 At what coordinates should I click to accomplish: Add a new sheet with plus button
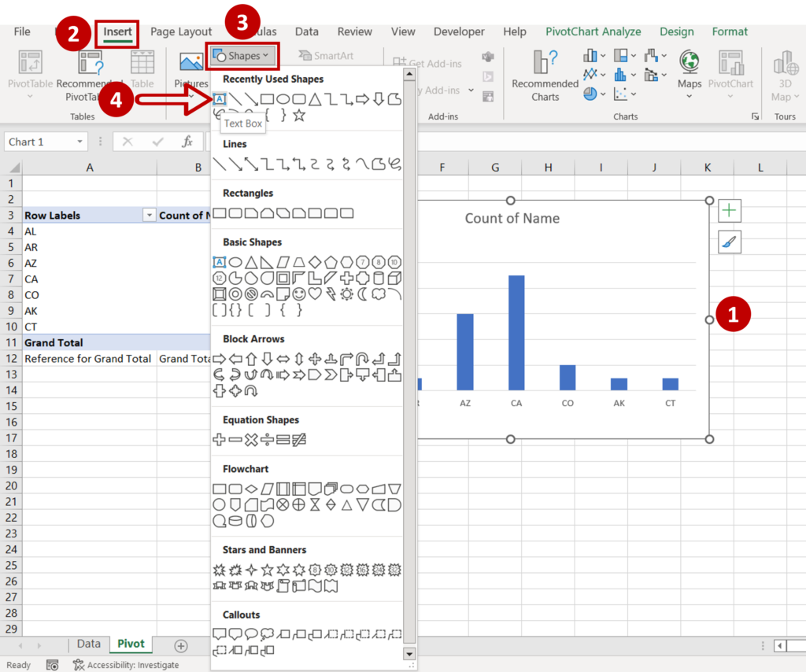click(181, 646)
